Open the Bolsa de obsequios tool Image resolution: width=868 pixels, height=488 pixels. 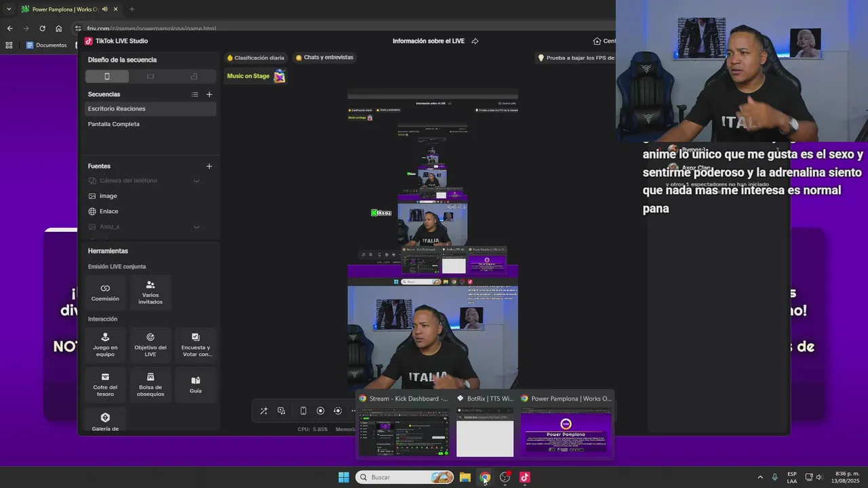pos(151,384)
